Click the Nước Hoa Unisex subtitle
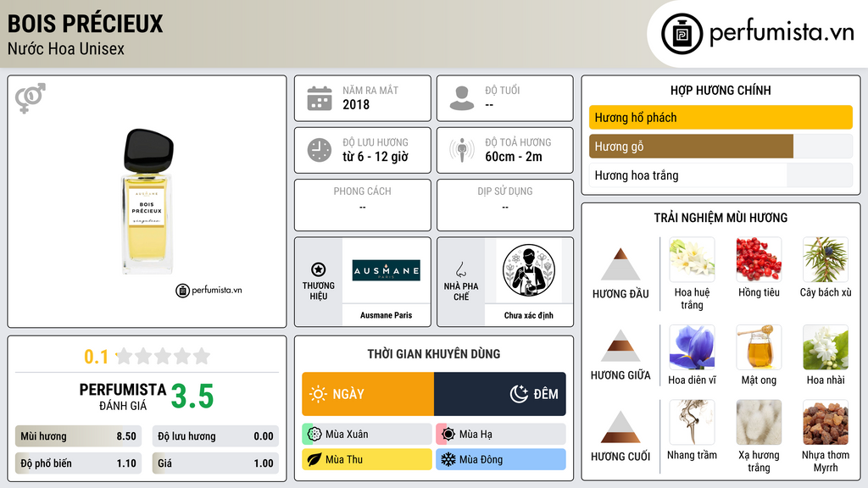This screenshot has height=488, width=868. 66,48
